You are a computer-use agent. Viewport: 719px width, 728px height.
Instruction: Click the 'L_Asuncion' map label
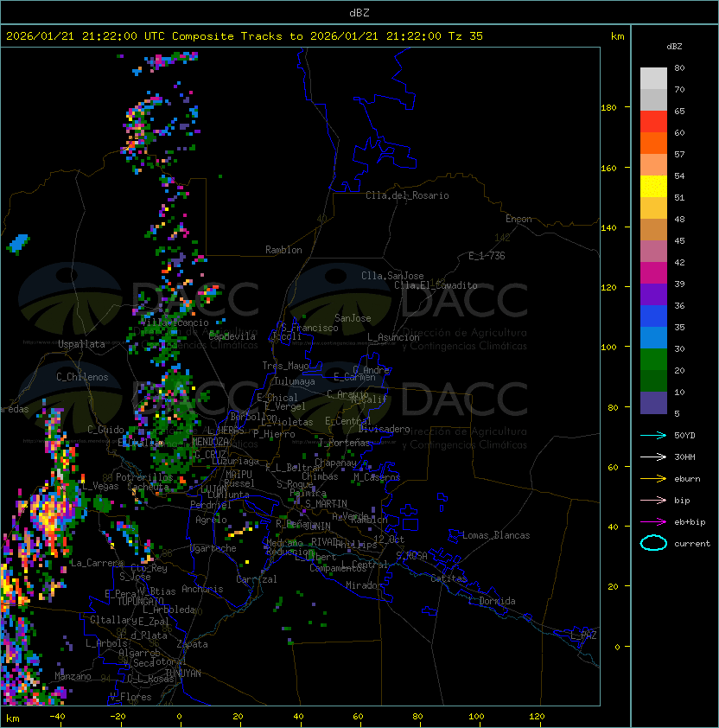pos(393,337)
